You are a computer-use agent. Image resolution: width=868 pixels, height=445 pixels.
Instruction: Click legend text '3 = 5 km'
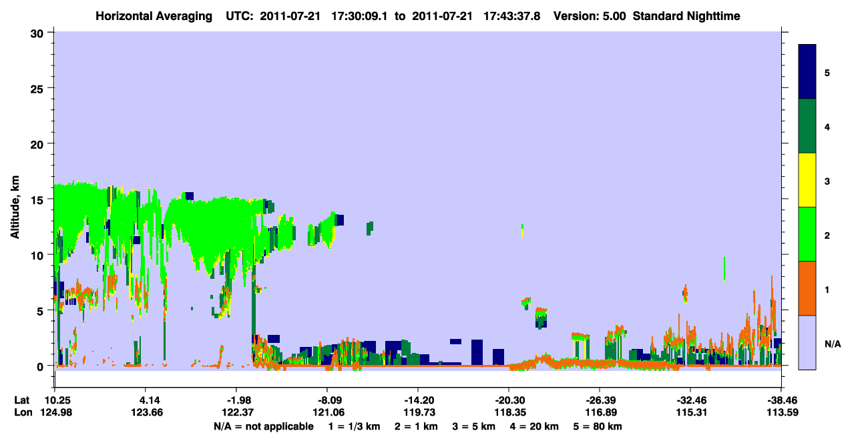(x=474, y=426)
